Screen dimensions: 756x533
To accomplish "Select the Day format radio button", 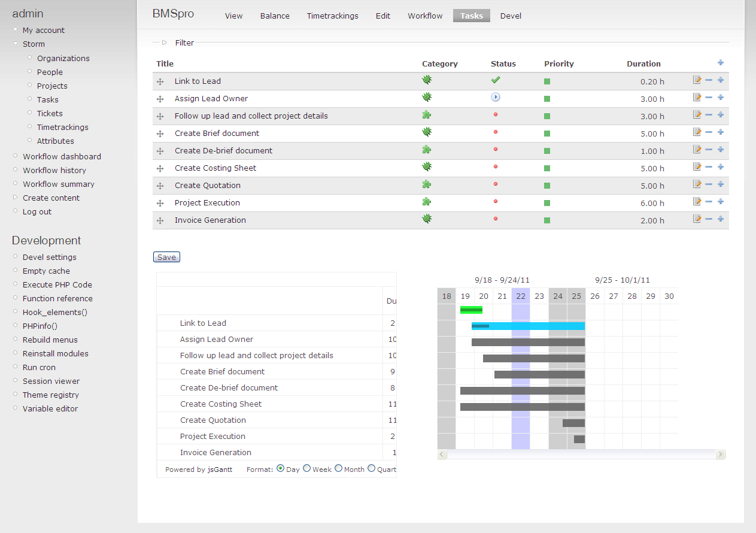I will pos(280,468).
